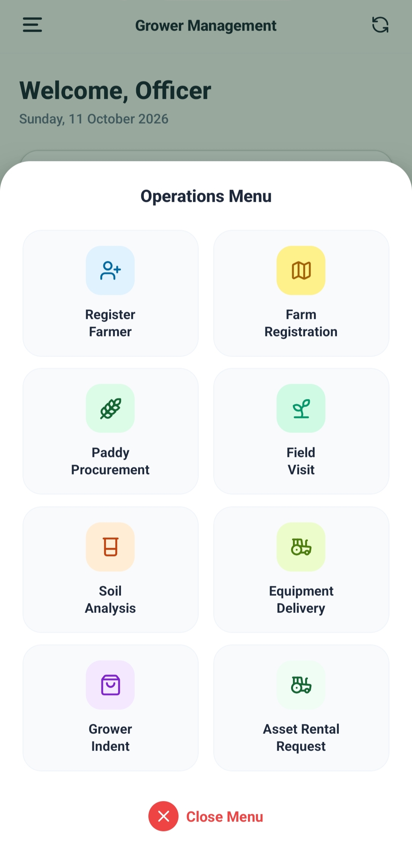Image resolution: width=412 pixels, height=868 pixels.
Task: Click the Close Menu text
Action: 225,817
